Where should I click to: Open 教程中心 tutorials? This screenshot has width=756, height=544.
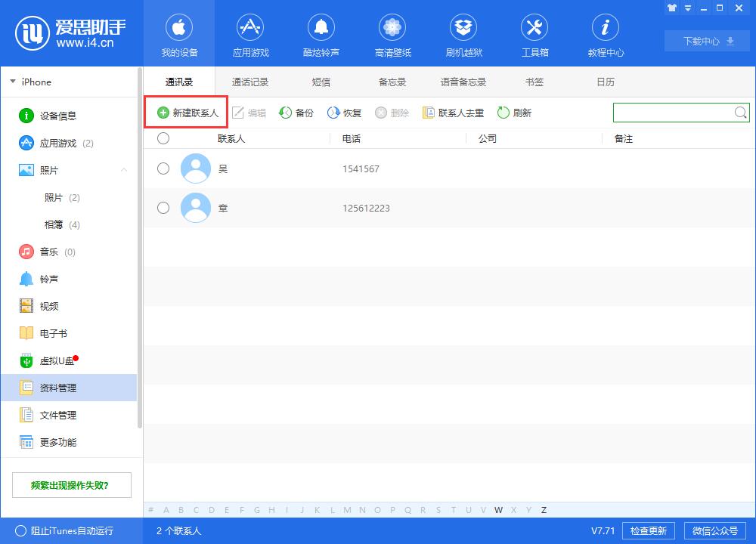606,34
